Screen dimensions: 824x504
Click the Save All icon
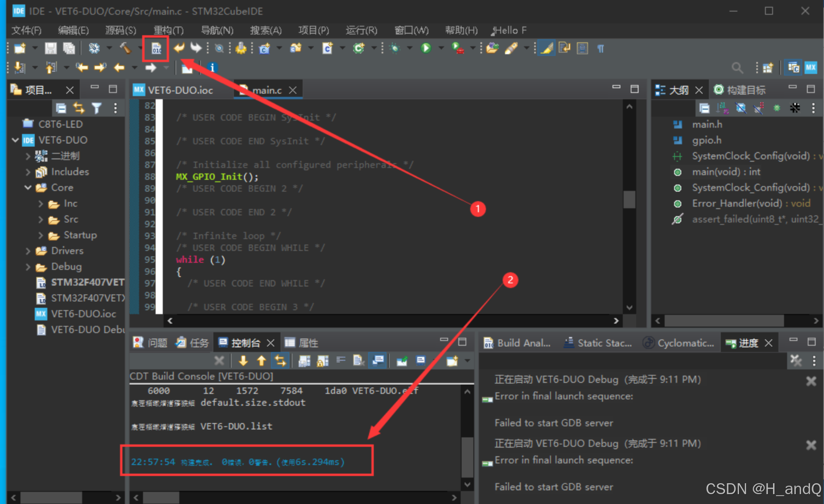point(69,48)
